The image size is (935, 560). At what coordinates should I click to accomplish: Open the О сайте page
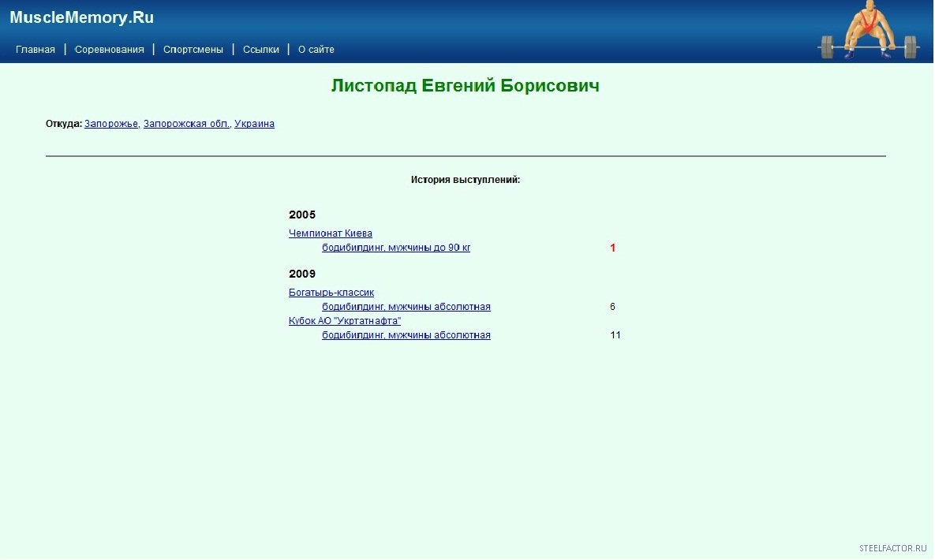point(316,50)
